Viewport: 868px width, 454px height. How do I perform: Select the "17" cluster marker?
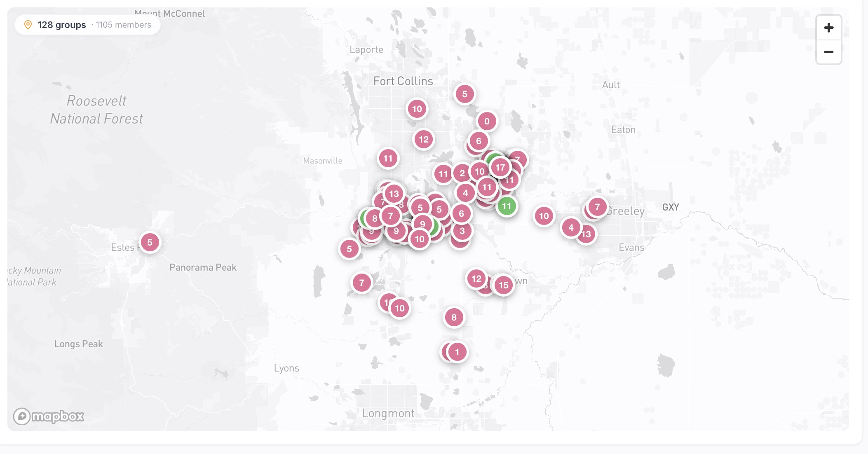click(500, 167)
